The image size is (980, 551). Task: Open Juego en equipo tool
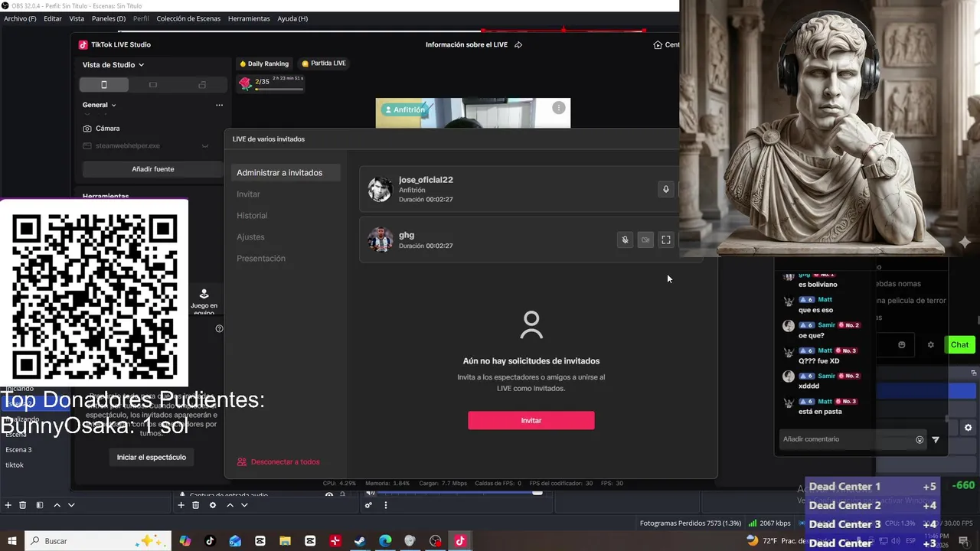click(204, 302)
